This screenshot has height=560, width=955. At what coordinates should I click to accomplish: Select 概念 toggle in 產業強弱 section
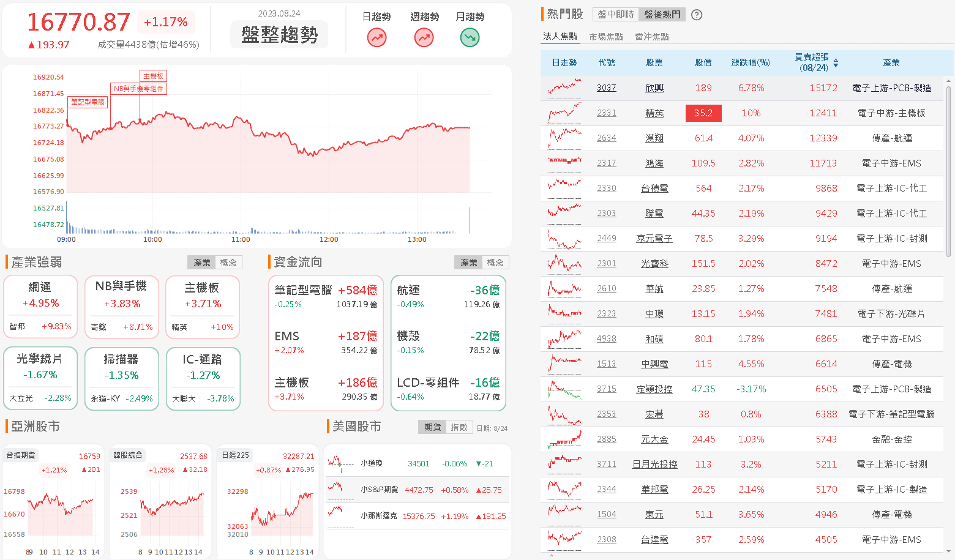coord(228,263)
